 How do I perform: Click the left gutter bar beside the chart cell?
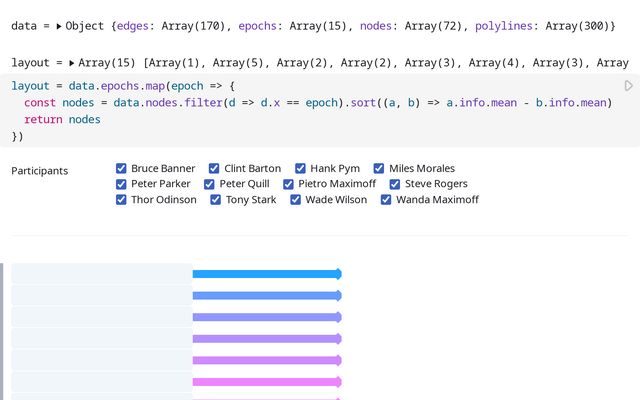coord(2,330)
